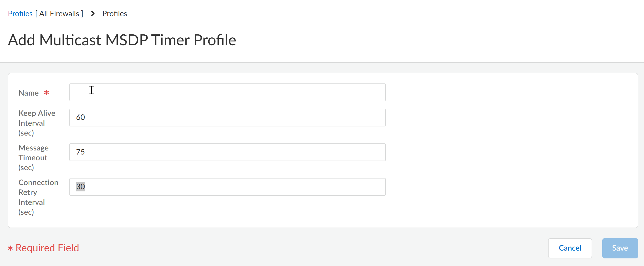Save the MSDP timer profile
This screenshot has height=266, width=644.
(x=620, y=248)
